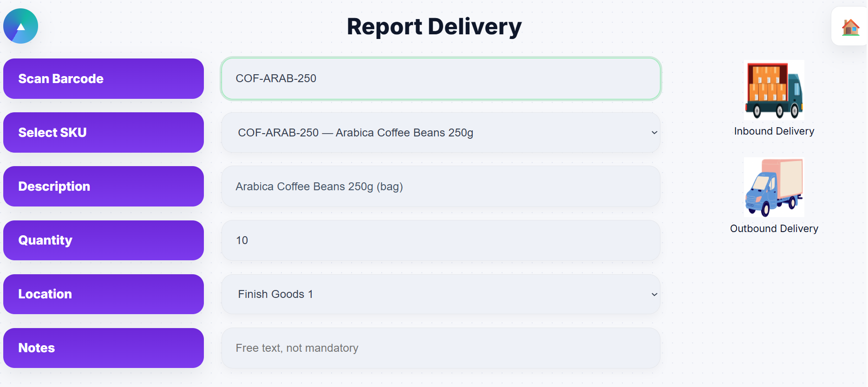Expand the Location dropdown chevron
Image resolution: width=868 pixels, height=387 pixels.
(654, 294)
